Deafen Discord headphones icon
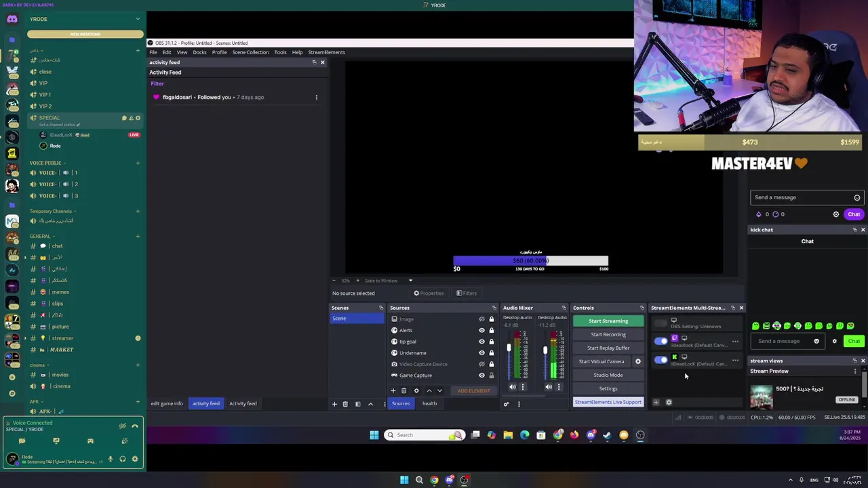The width and height of the screenshot is (868, 488). tap(123, 459)
